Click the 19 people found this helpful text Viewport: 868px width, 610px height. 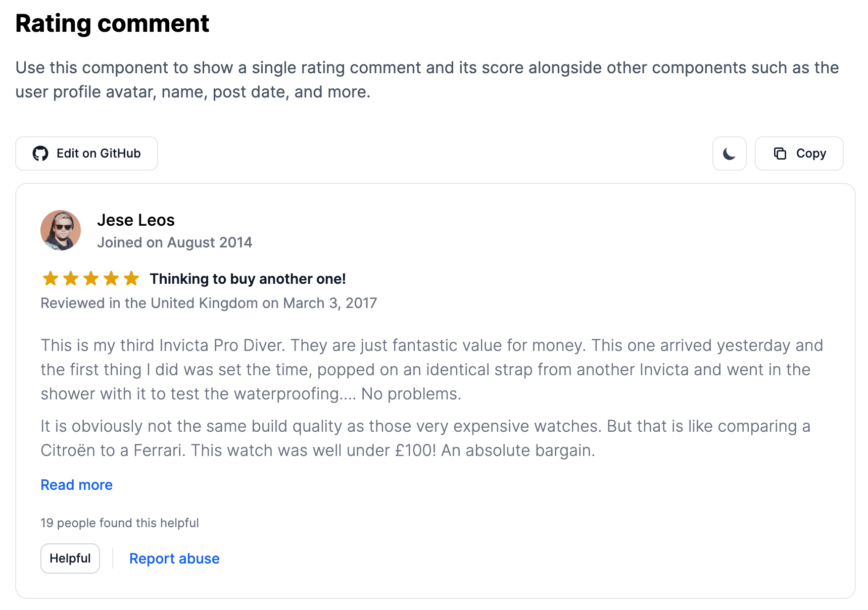click(119, 523)
